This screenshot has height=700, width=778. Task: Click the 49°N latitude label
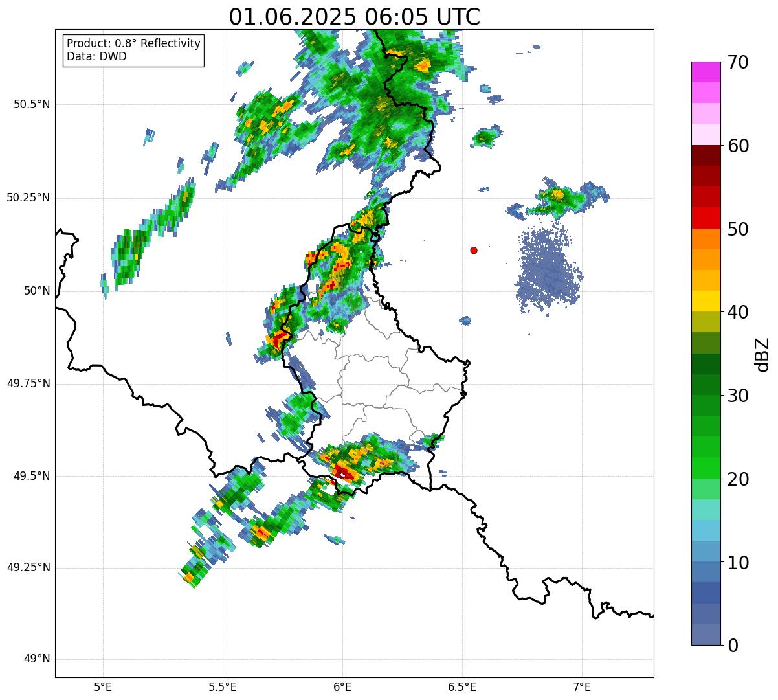(37, 659)
